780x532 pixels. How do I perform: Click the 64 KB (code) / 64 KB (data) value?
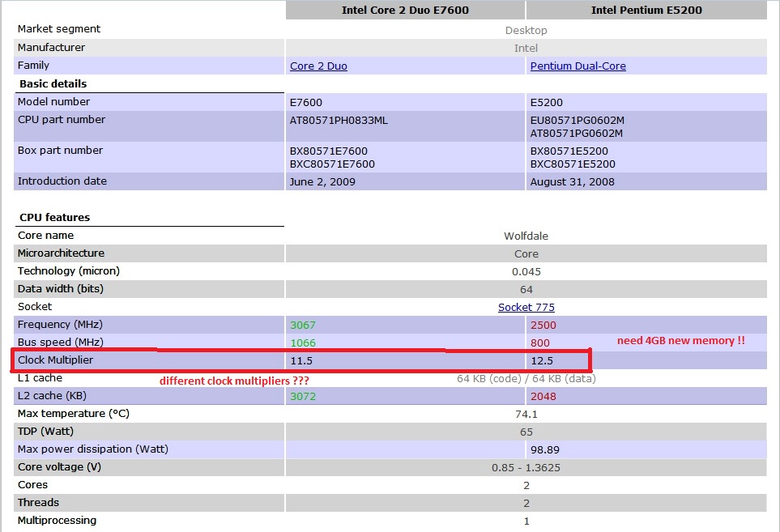[x=526, y=379]
